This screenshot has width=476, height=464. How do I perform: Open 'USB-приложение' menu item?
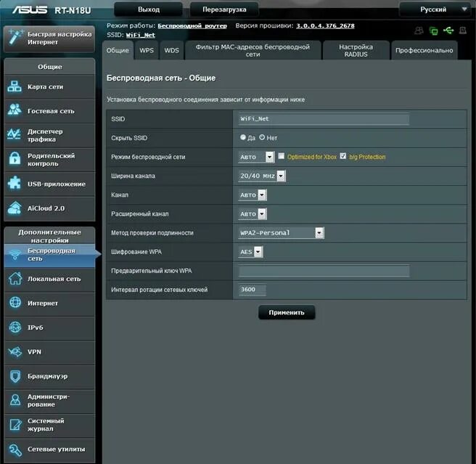[x=49, y=184]
